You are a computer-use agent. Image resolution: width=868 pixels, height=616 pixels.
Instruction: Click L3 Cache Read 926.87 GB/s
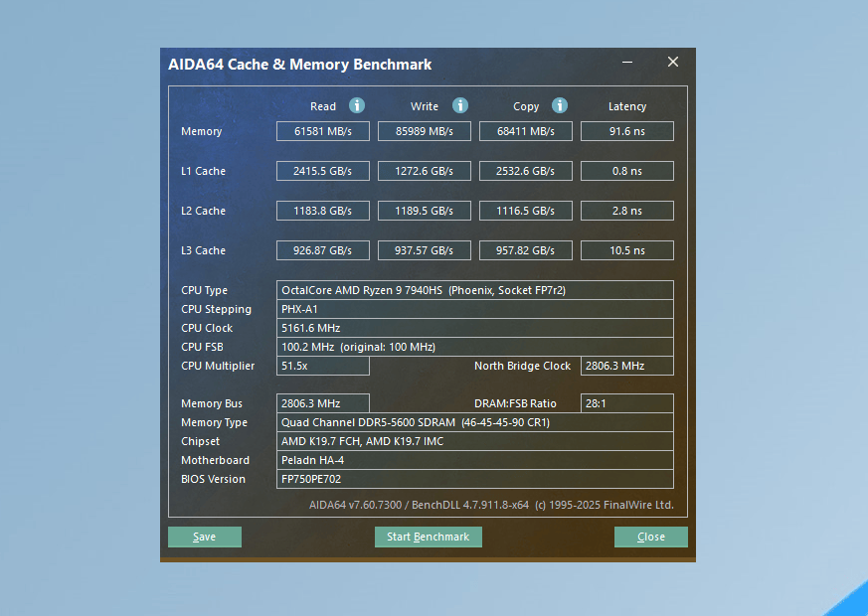pyautogui.click(x=323, y=250)
